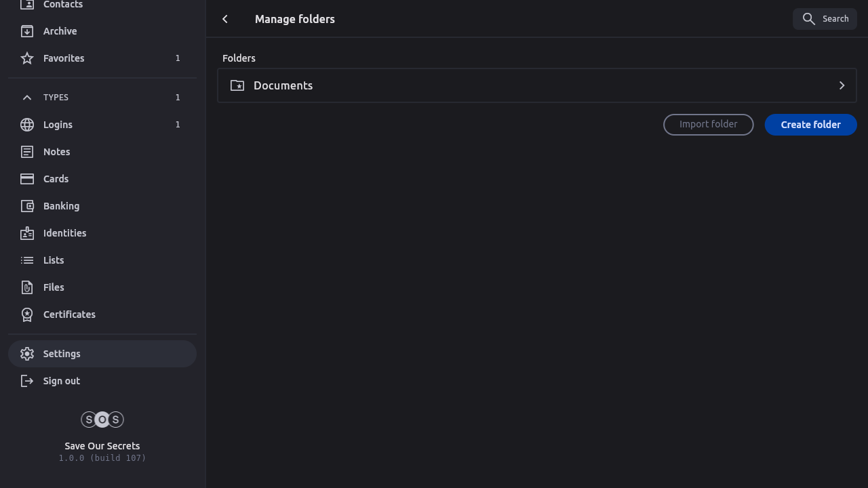
Task: Click the Search field
Action: pyautogui.click(x=825, y=19)
